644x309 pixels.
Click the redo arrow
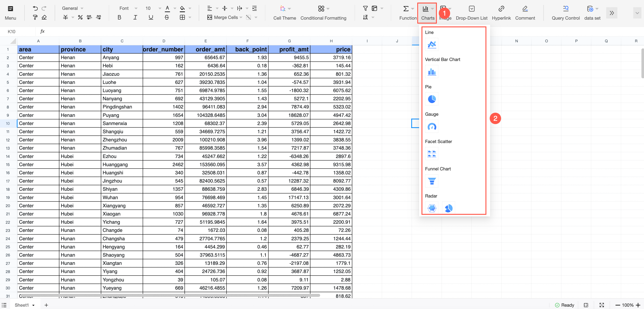pos(44,8)
